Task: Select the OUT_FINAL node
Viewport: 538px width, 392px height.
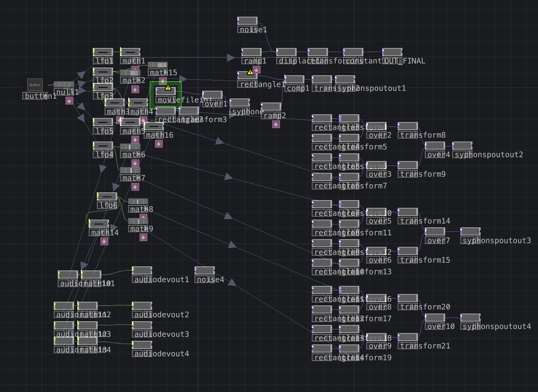Action: click(392, 52)
